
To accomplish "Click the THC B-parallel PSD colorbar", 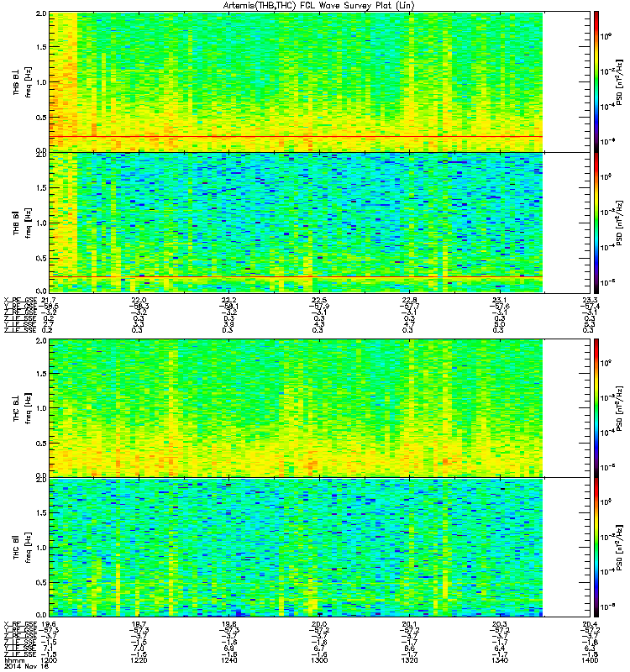I will [x=596, y=548].
